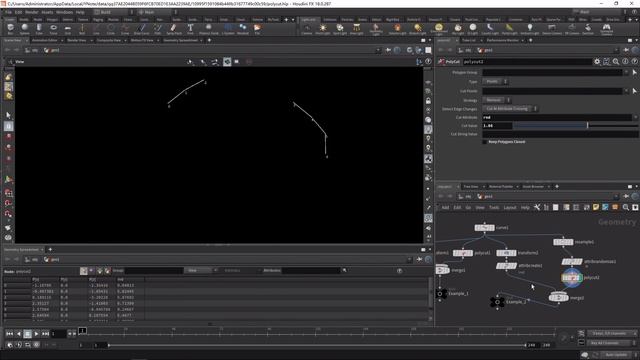Select the Torus shelf tool
The image size is (640, 360).
[53, 29]
